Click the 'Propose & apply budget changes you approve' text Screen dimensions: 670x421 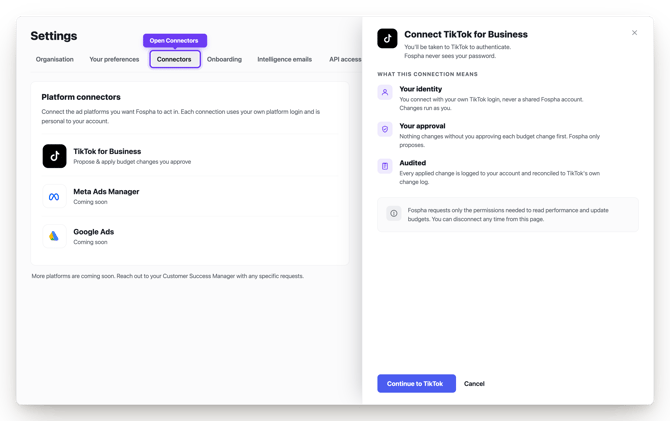click(x=132, y=162)
